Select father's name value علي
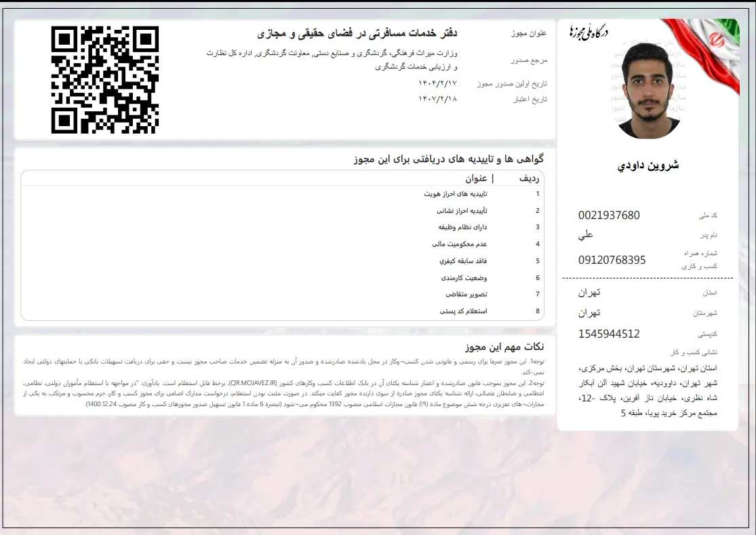This screenshot has width=756, height=535. (586, 235)
